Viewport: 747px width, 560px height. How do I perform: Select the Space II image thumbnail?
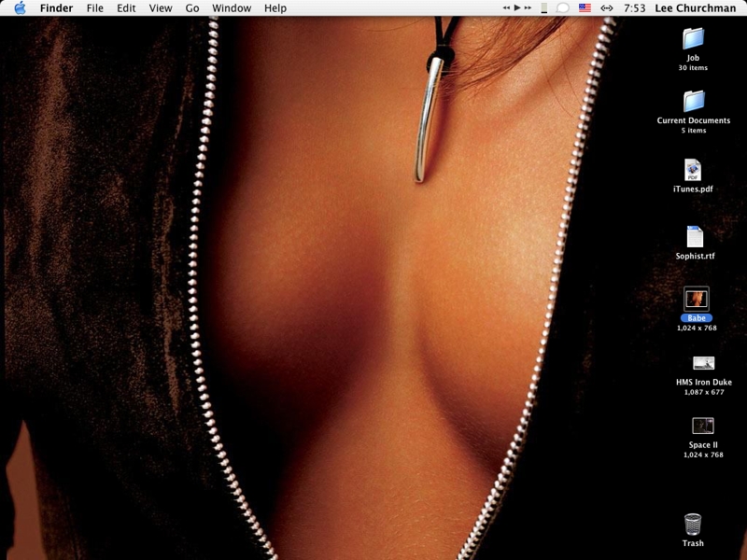pos(703,426)
